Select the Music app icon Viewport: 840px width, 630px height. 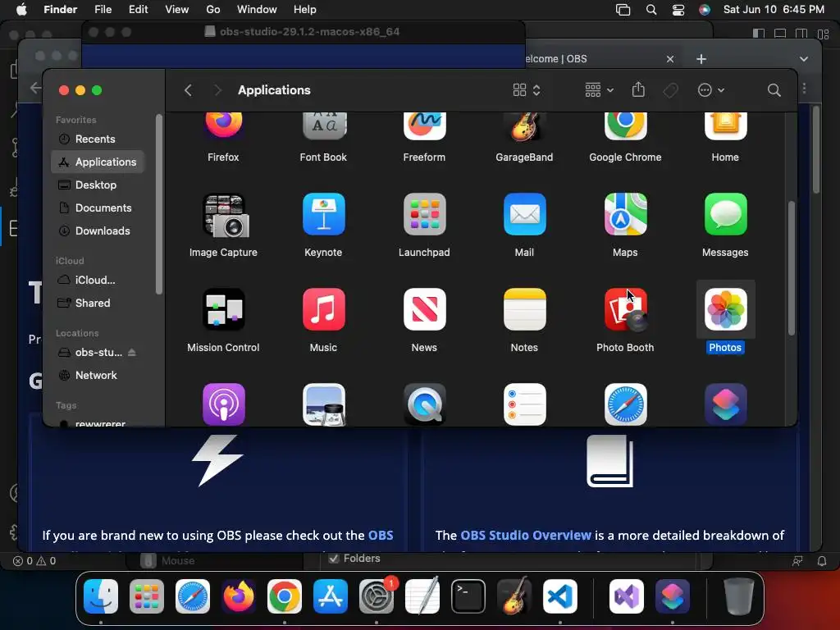point(323,309)
